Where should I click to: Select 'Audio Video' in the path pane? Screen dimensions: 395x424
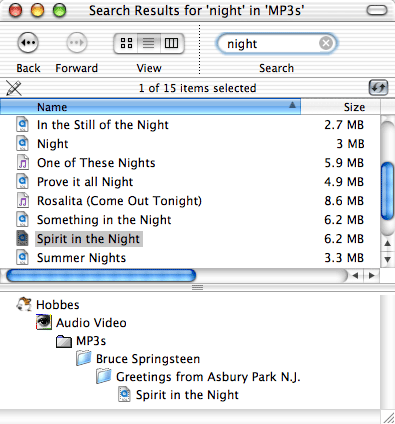point(91,323)
